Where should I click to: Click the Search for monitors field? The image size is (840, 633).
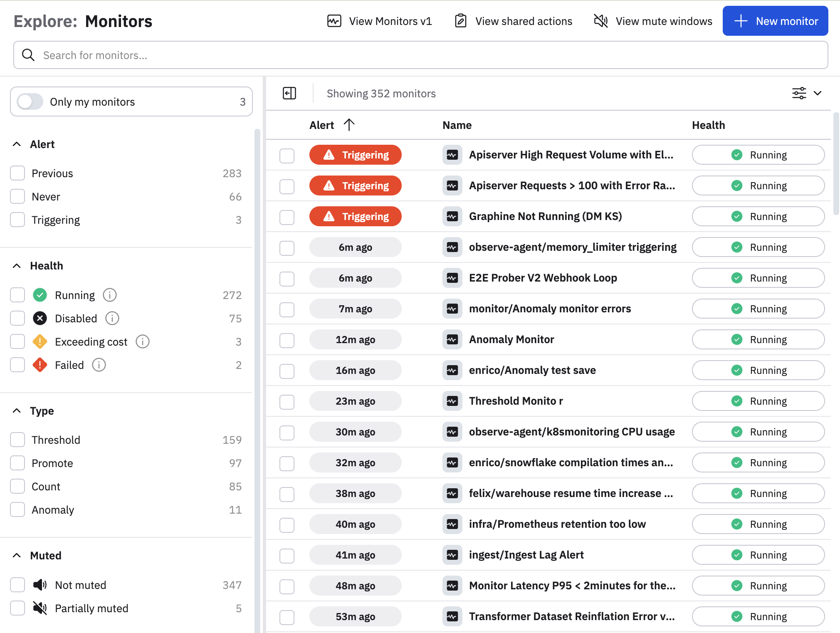420,55
